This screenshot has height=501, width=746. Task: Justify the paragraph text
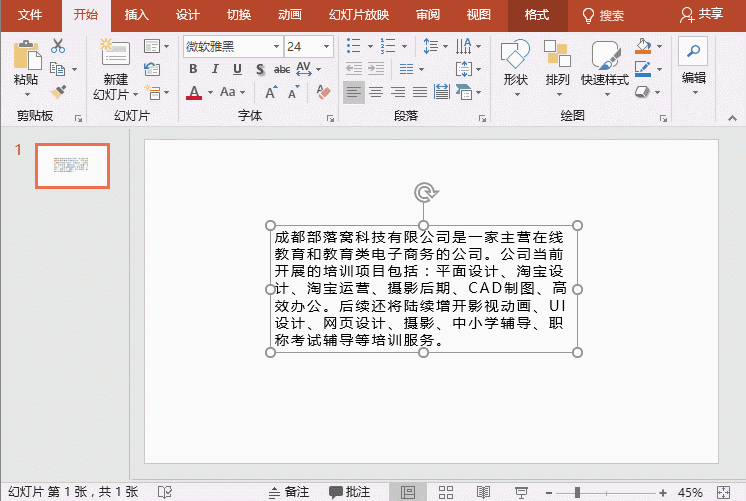coord(420,92)
